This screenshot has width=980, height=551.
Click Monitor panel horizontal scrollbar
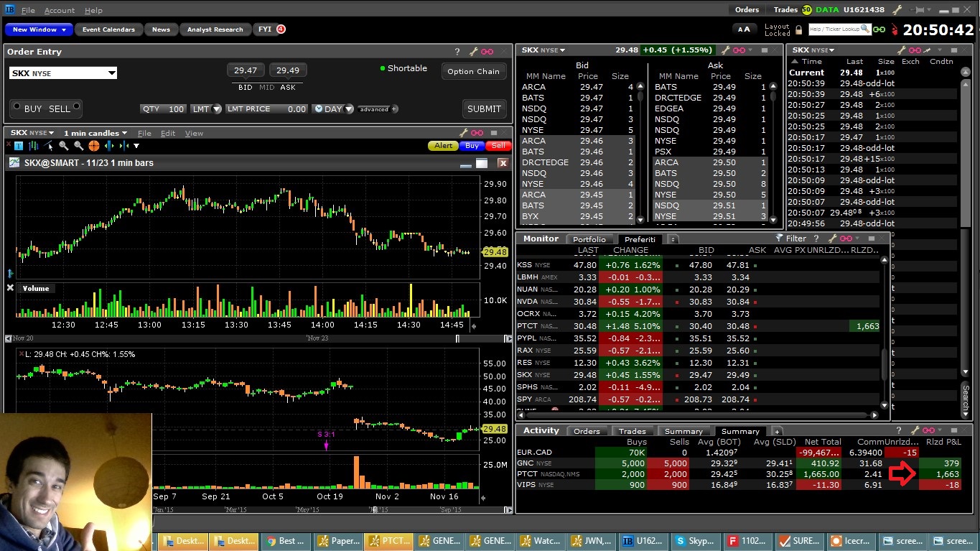pos(699,415)
